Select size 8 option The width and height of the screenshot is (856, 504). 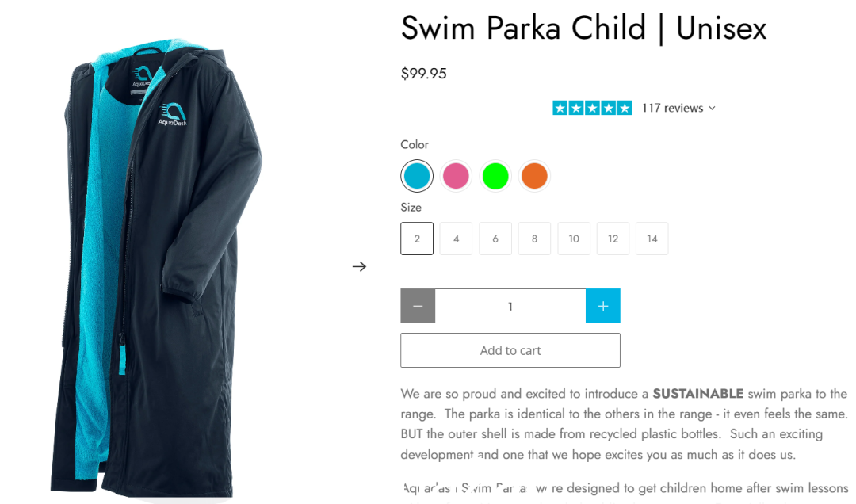coord(534,239)
